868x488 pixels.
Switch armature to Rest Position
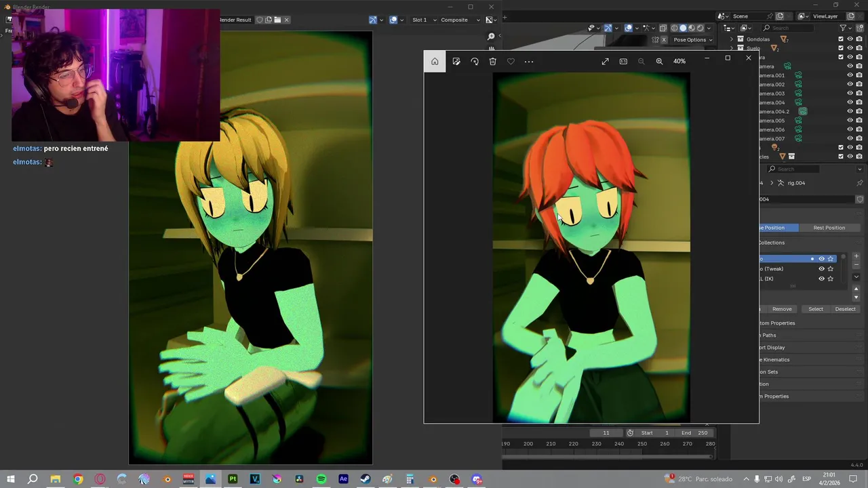829,228
